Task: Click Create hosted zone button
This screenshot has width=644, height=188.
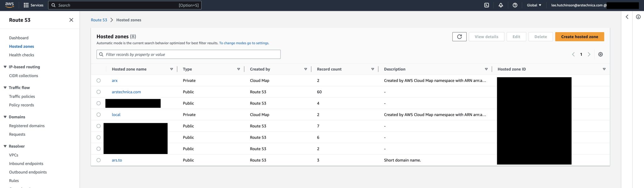Action: coord(579,37)
